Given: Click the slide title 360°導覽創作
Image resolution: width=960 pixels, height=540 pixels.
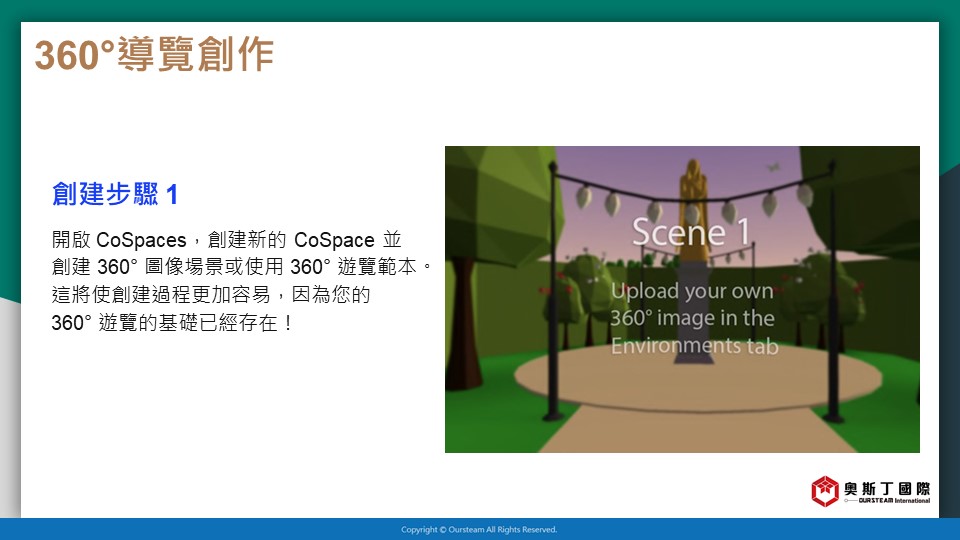Looking at the screenshot, I should (x=154, y=54).
